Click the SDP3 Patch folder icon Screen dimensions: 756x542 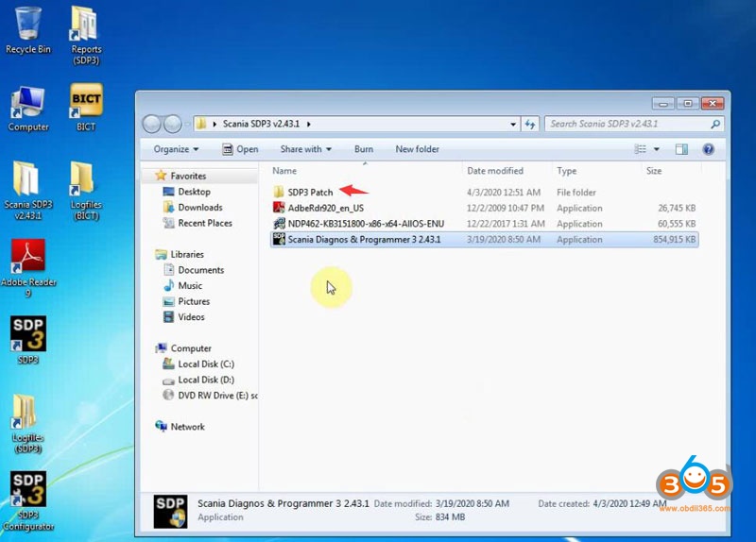[x=278, y=193]
